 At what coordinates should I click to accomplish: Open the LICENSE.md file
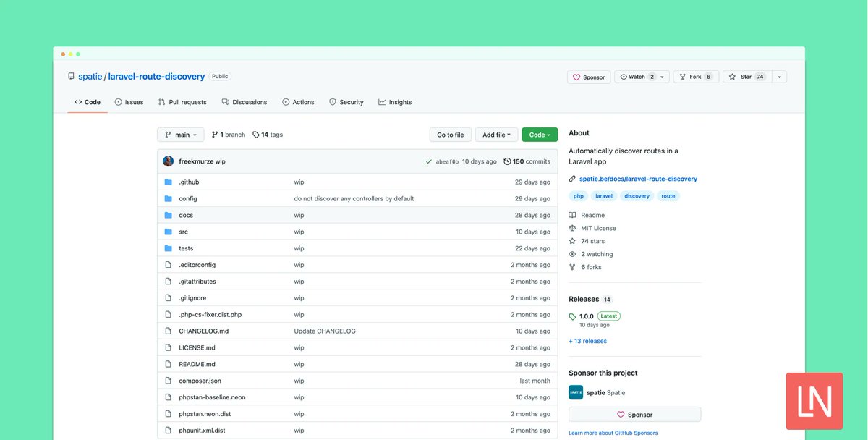[x=197, y=347]
